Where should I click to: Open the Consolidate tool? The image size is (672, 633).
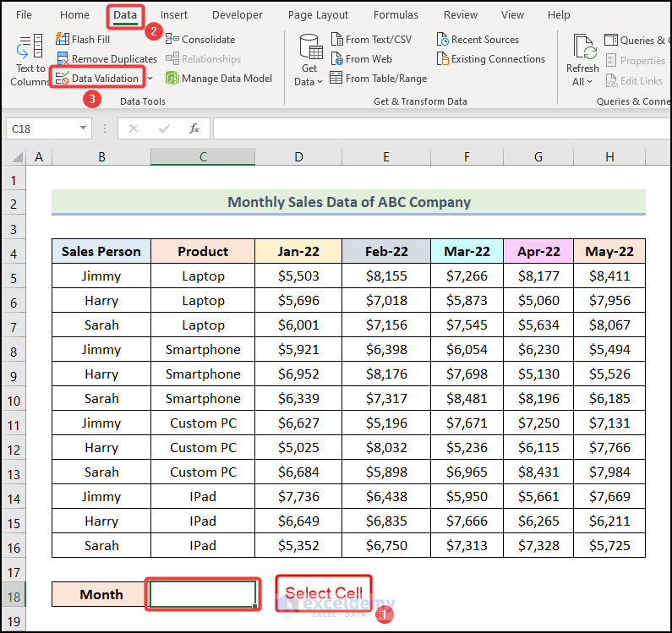201,40
